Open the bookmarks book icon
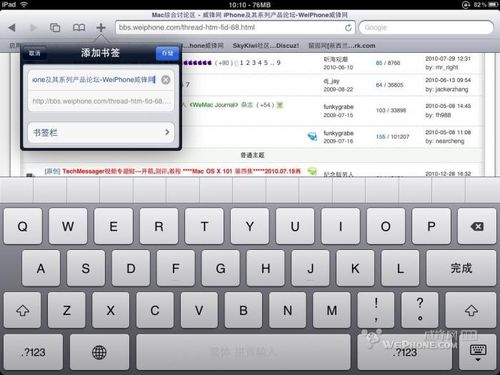 tap(79, 28)
